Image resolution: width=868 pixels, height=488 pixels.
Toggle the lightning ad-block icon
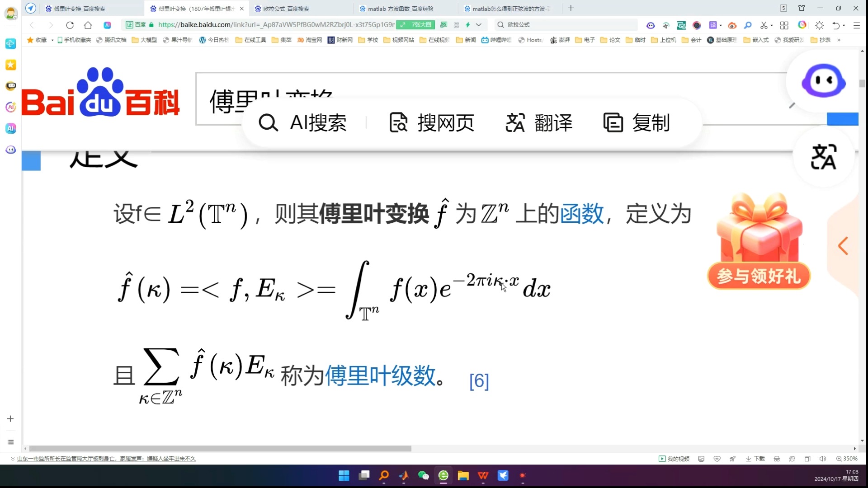468,25
